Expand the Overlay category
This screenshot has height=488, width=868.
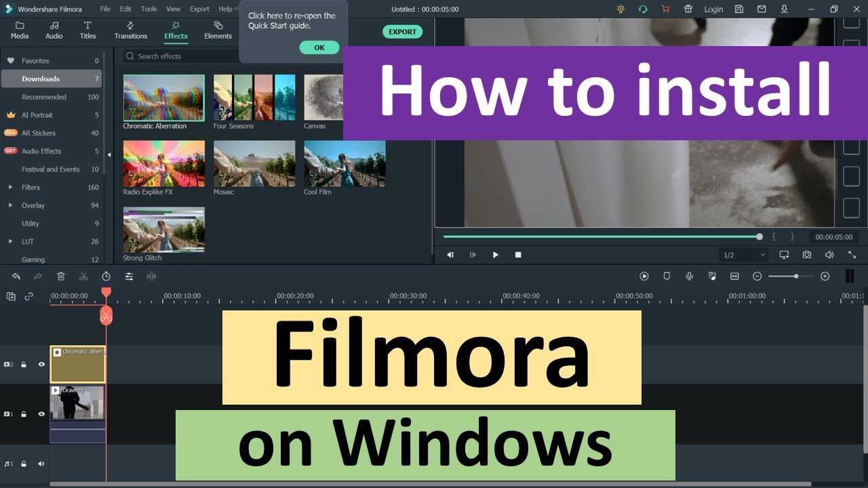(10, 205)
